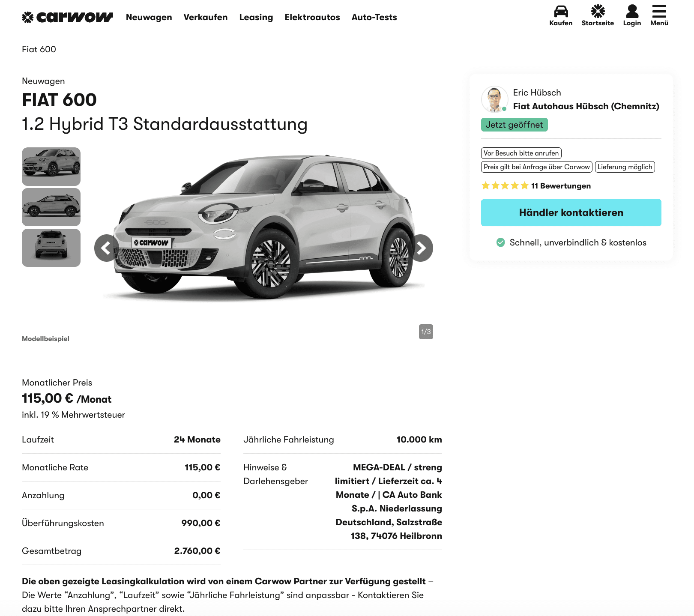Click Händler kontaktieren button
This screenshot has width=694, height=616.
click(x=571, y=212)
